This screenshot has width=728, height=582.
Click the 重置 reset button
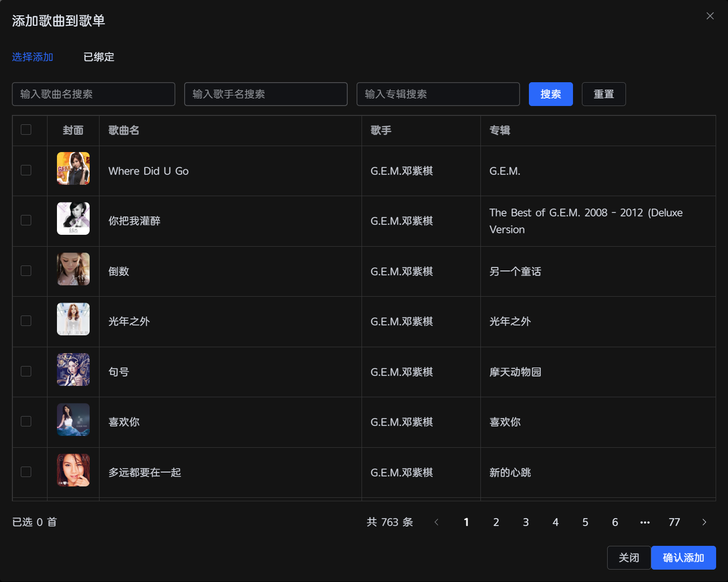[x=603, y=94]
